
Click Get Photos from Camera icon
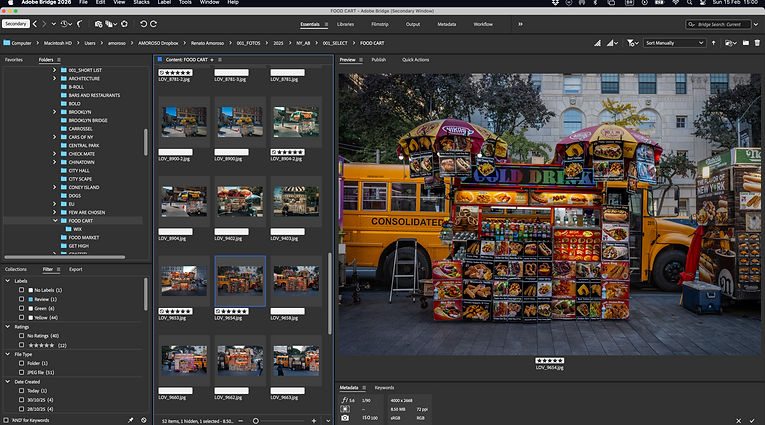99,24
